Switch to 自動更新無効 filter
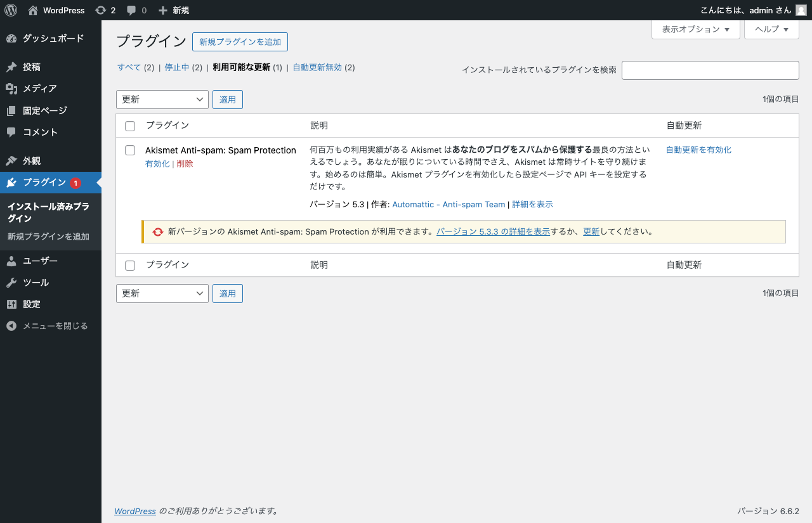Image resolution: width=812 pixels, height=523 pixels. click(317, 67)
